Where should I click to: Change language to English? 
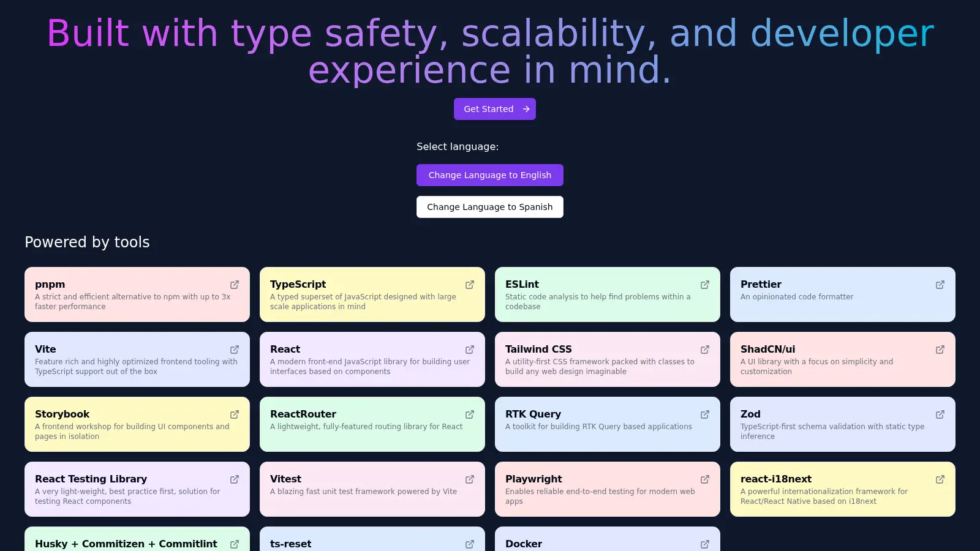point(490,175)
